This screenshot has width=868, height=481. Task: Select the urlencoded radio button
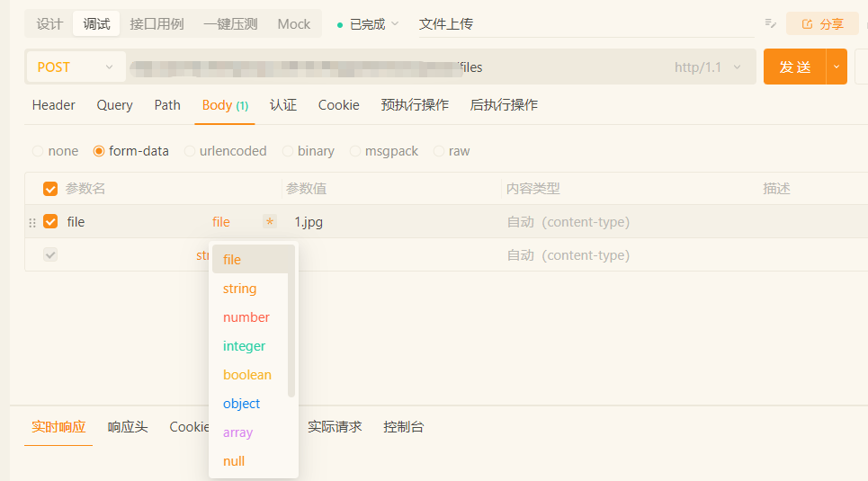click(x=189, y=151)
